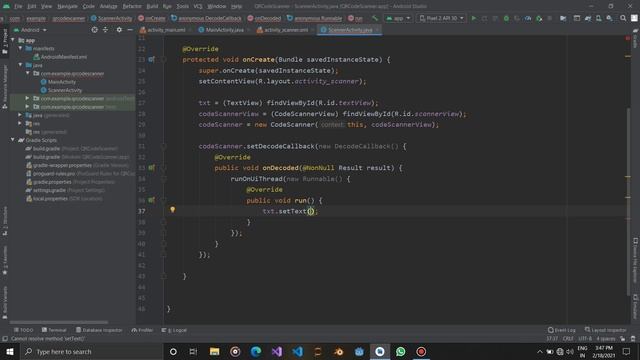Hide the Project panel with minus icon

pyautogui.click(x=130, y=30)
